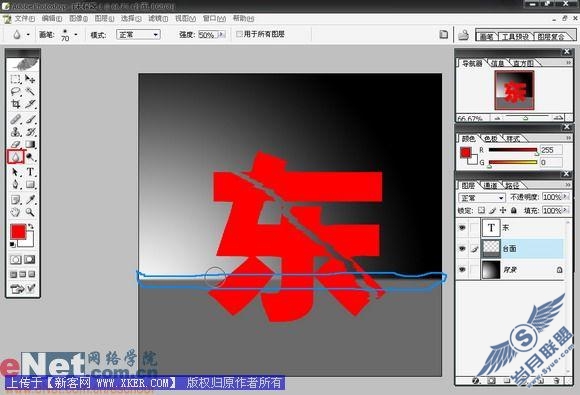Viewport: 580px width, 395px height.
Task: Select the Crop tool
Action: pyautogui.click(x=16, y=104)
